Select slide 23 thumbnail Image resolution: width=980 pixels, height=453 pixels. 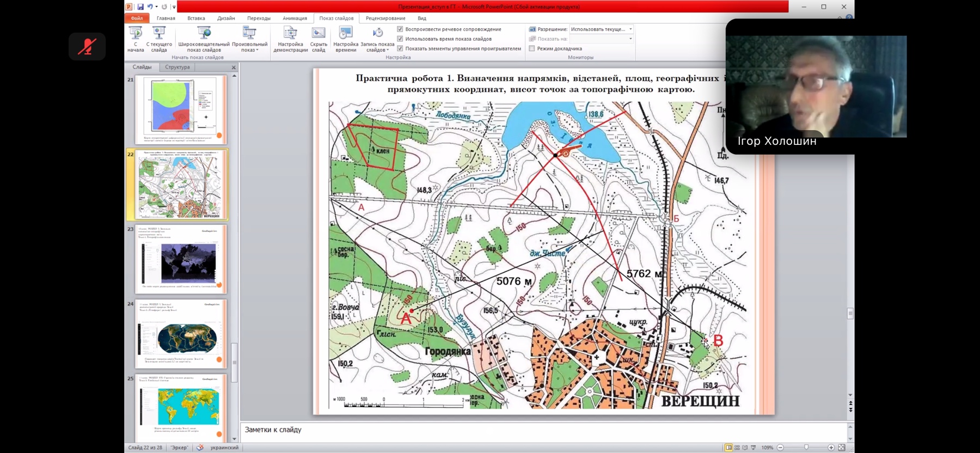tap(180, 259)
